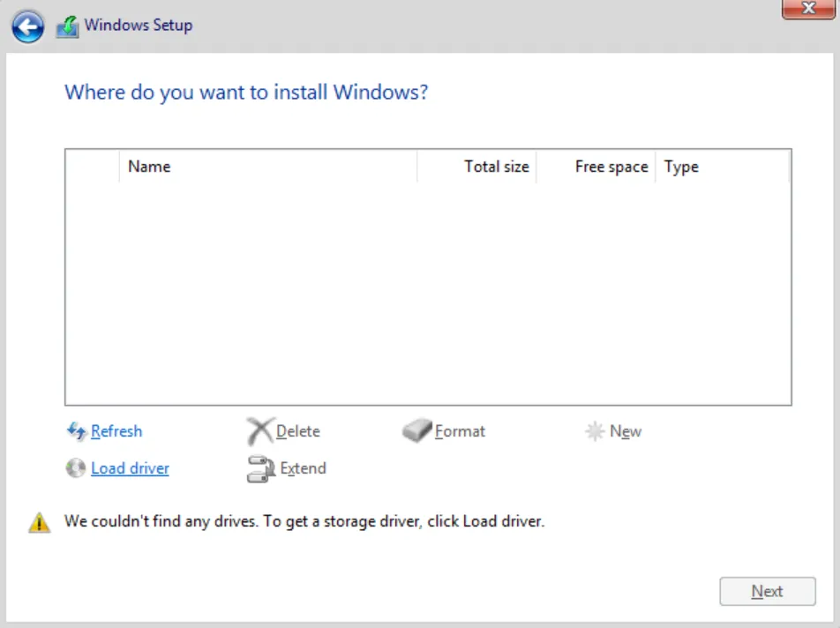The image size is (840, 628).
Task: Click the Total size column header
Action: point(497,166)
